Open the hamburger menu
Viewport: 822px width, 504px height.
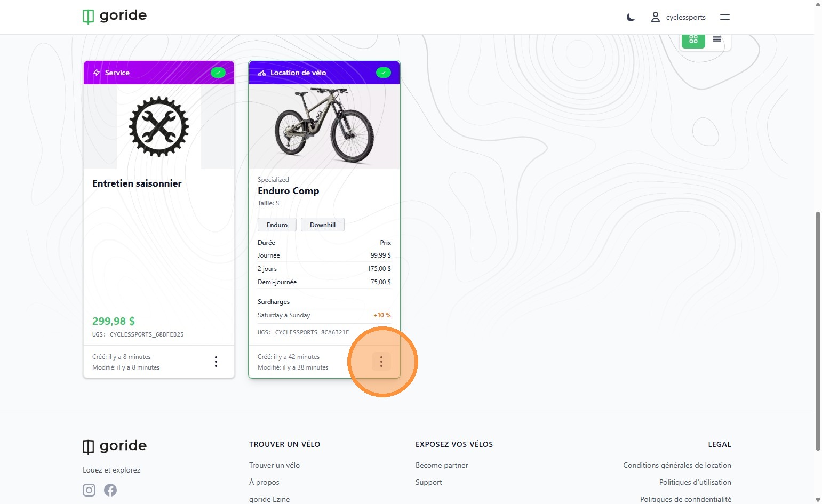click(x=724, y=18)
